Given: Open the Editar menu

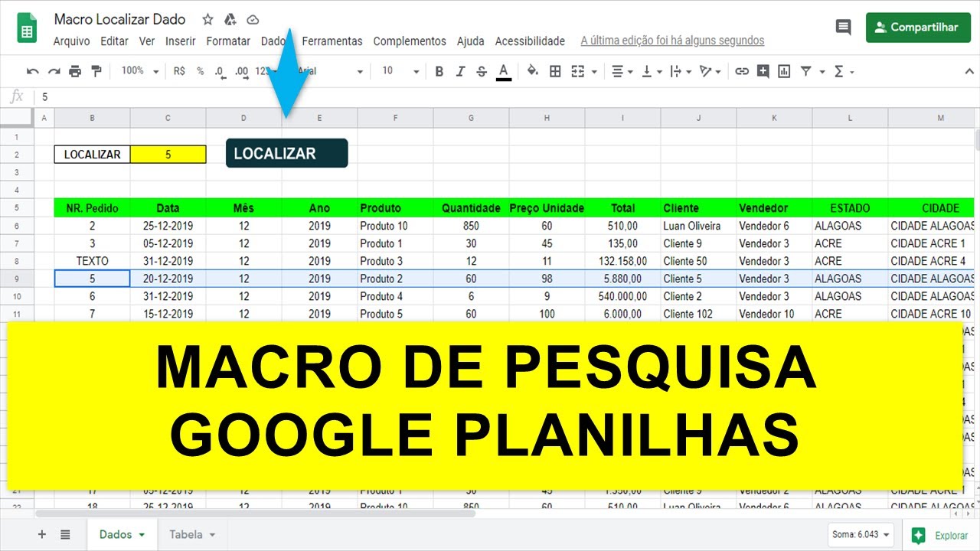Looking at the screenshot, I should [x=114, y=41].
